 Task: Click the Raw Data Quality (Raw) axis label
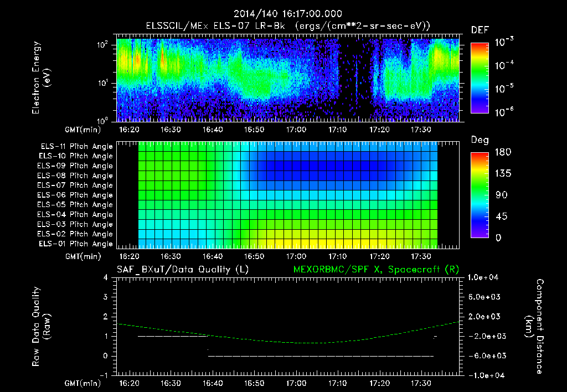(41, 327)
